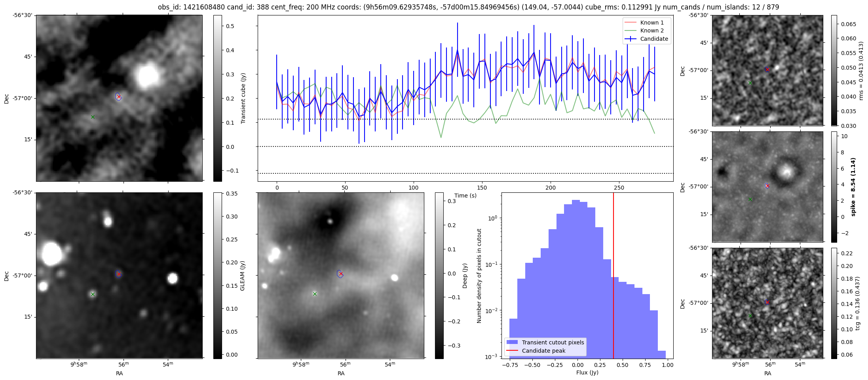Click the green cross in GLEAM image
The width and height of the screenshot is (868, 380).
point(93,294)
